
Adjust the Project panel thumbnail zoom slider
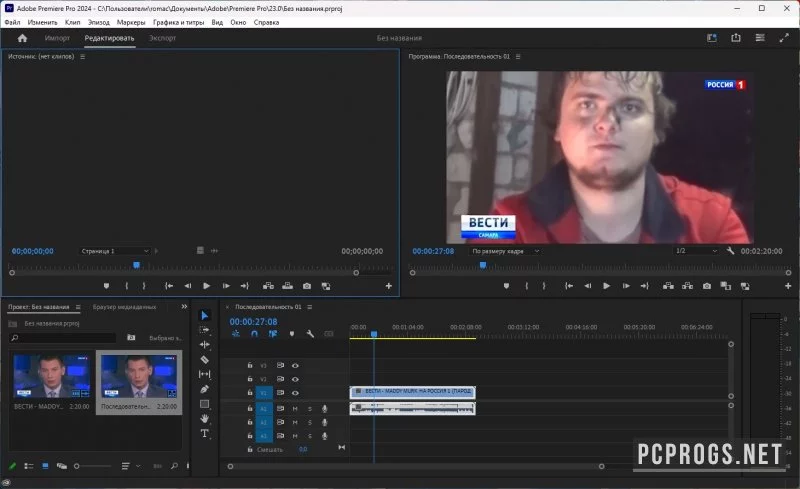click(x=92, y=466)
